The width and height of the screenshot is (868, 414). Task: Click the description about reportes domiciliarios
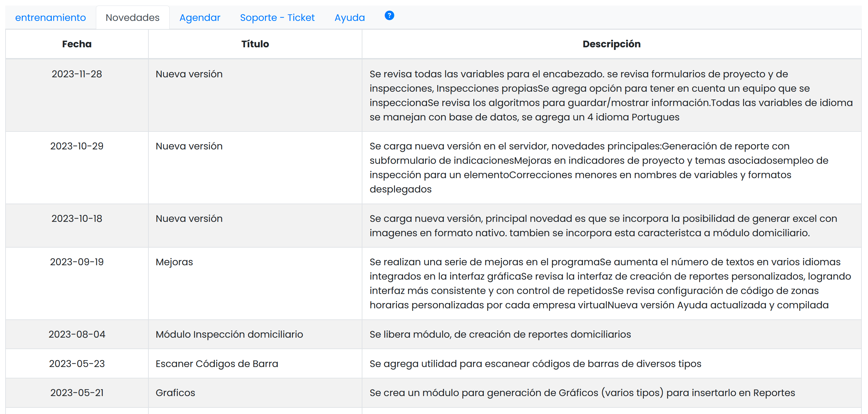pyautogui.click(x=500, y=334)
